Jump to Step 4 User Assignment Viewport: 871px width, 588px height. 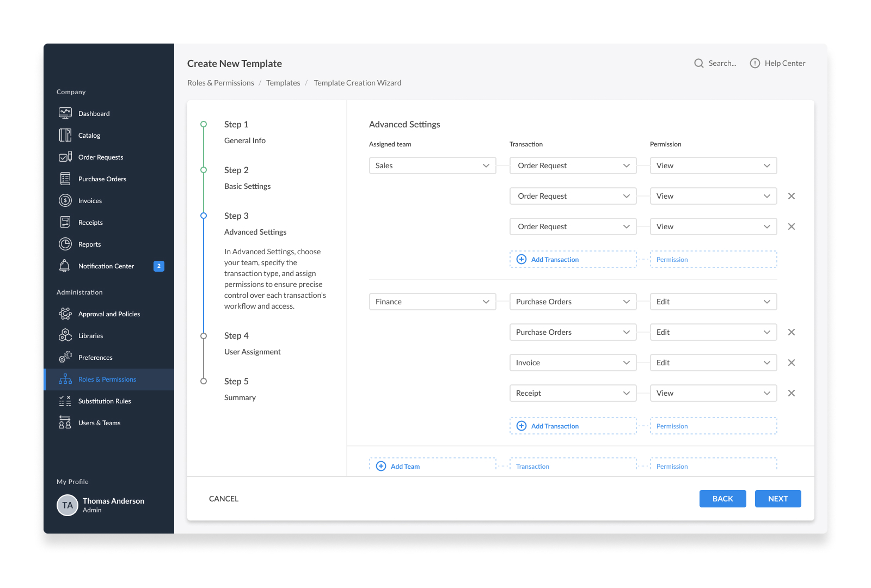[x=253, y=344]
